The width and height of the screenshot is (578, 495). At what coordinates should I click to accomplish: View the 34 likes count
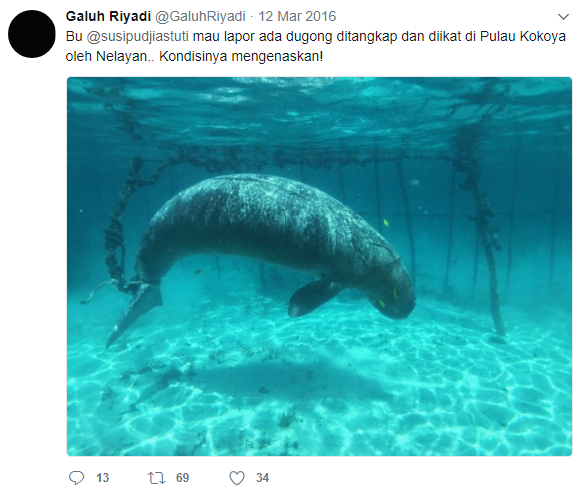click(262, 478)
